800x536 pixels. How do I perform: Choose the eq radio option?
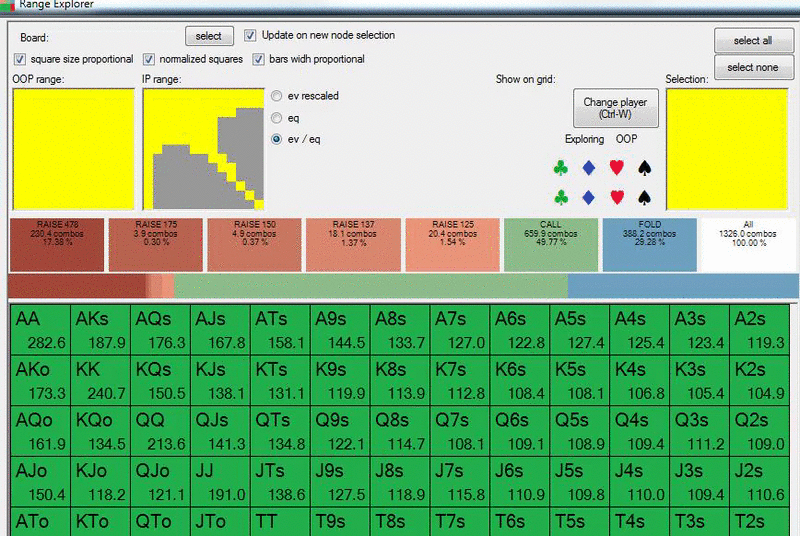point(277,118)
